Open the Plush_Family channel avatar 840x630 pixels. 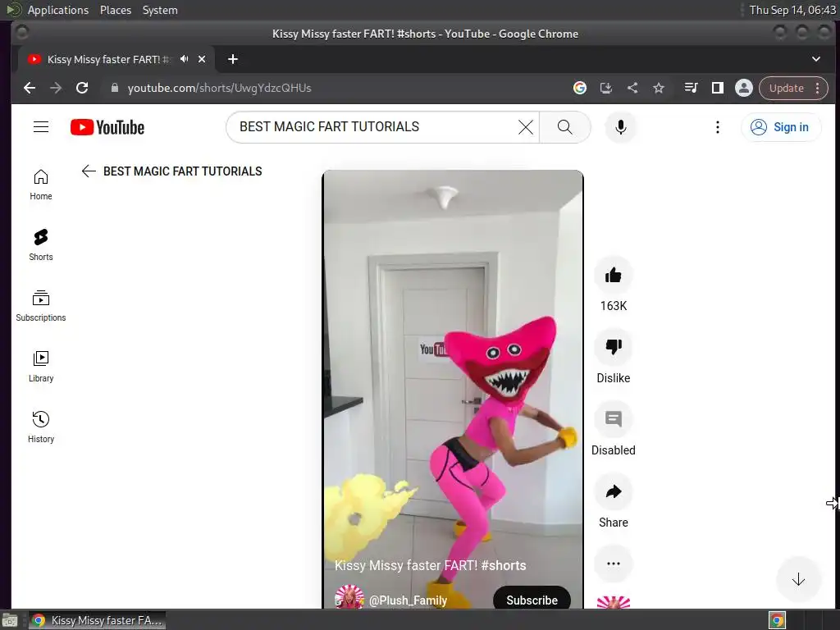click(x=349, y=597)
